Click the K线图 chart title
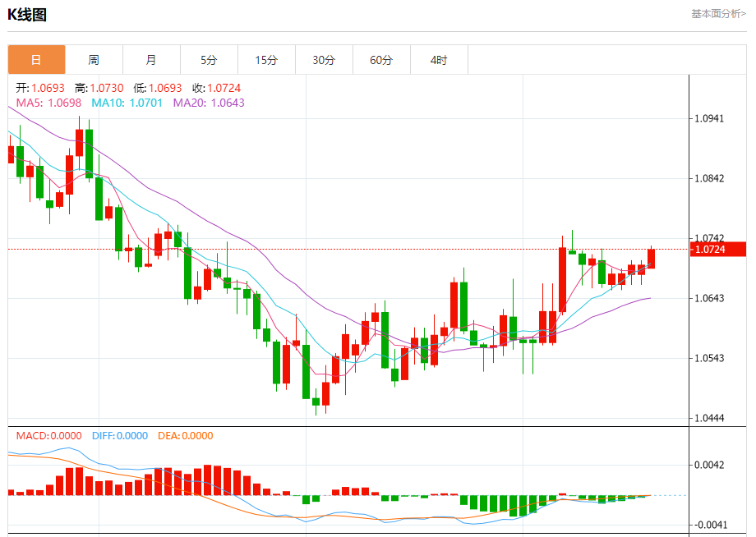The width and height of the screenshot is (756, 537). coord(27,15)
